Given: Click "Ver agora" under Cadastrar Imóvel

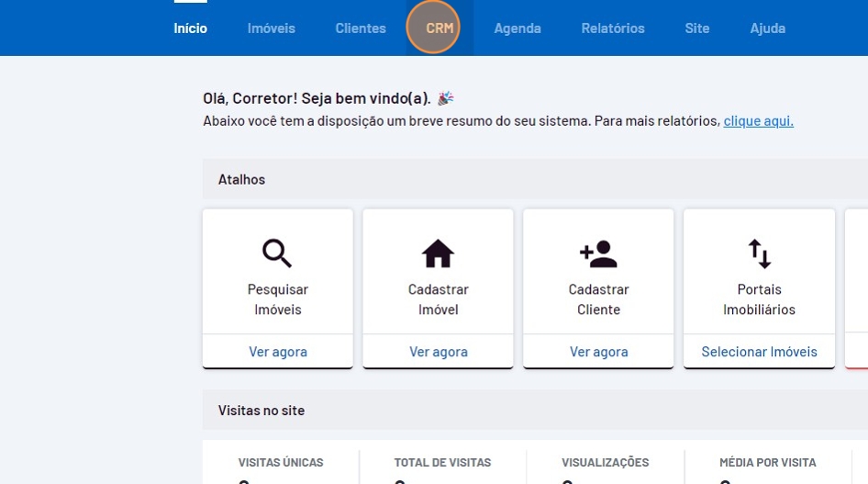Looking at the screenshot, I should point(439,352).
